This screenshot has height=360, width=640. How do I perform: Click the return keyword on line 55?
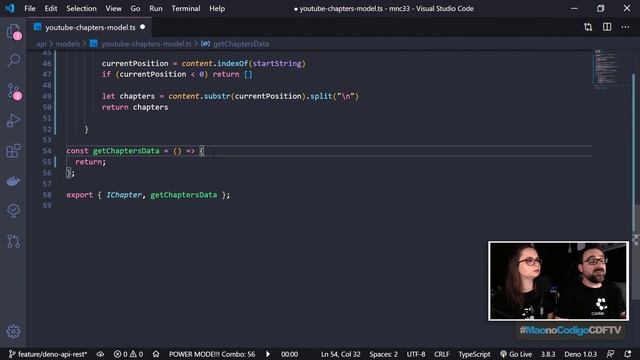pos(88,162)
